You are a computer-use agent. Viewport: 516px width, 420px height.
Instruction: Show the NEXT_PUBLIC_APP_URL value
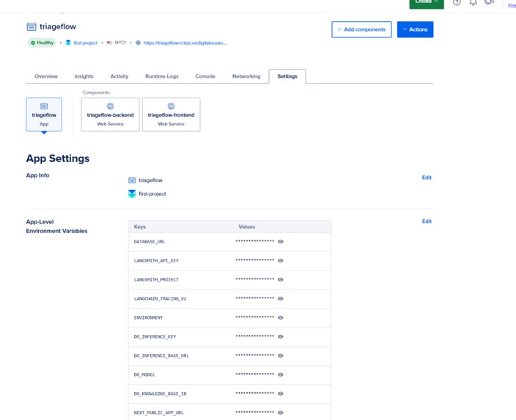pos(281,413)
